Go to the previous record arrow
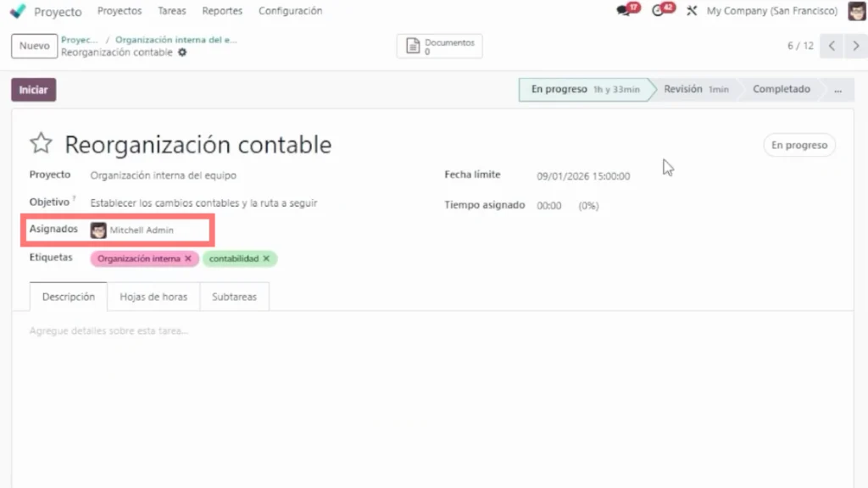This screenshot has height=488, width=868. pyautogui.click(x=832, y=46)
